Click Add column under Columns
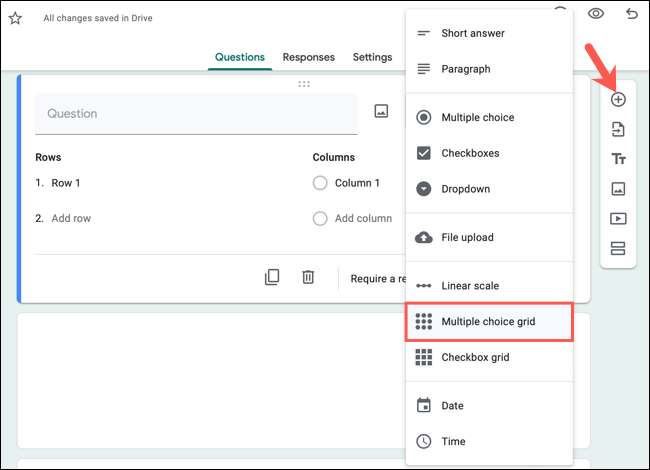This screenshot has height=470, width=650. click(363, 218)
